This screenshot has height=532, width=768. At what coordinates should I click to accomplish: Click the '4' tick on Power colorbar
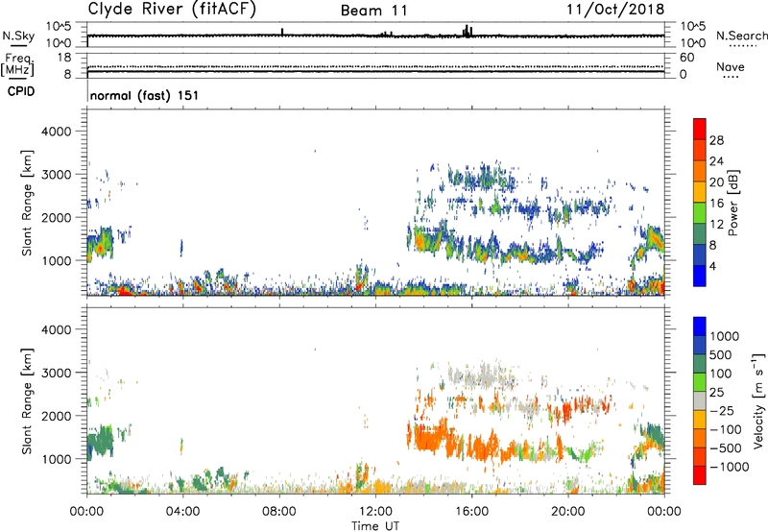(713, 266)
